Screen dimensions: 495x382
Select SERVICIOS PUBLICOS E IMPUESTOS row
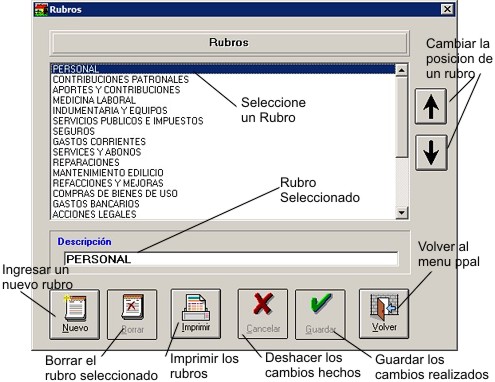click(223, 121)
